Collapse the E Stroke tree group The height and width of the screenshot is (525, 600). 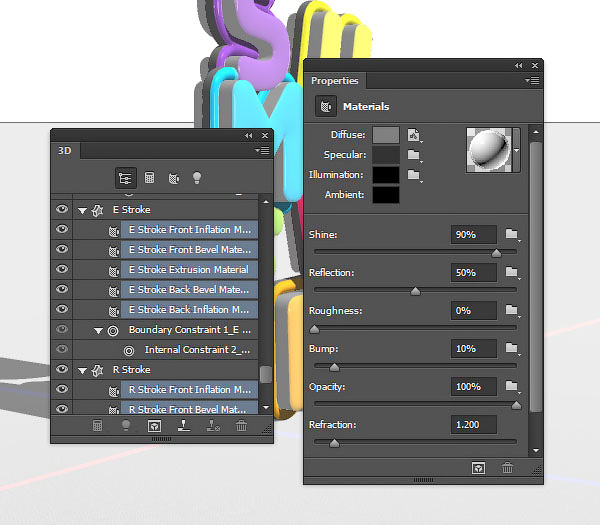click(82, 210)
